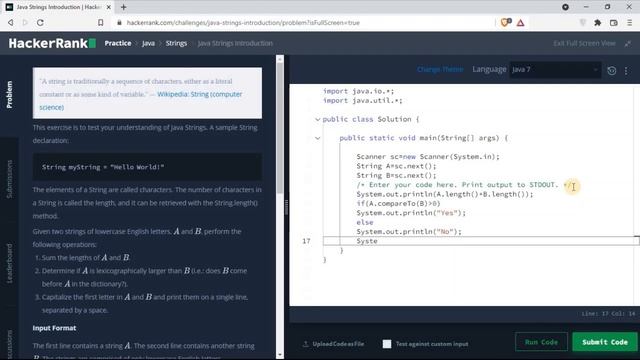
Task: Open the Submissions side tab
Action: pos(9,179)
